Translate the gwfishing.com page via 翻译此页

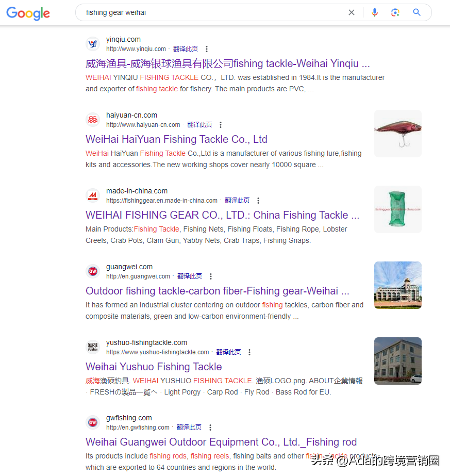189,428
